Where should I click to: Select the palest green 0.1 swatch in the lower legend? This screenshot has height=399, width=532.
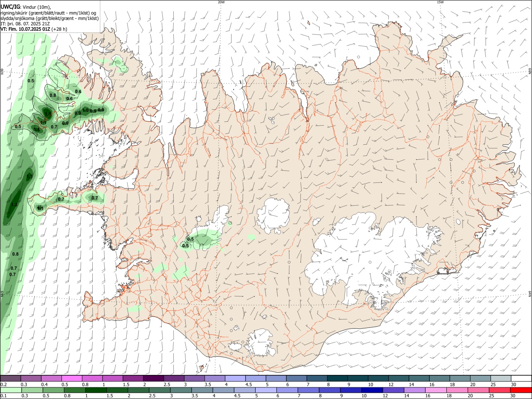pyautogui.click(x=11, y=390)
